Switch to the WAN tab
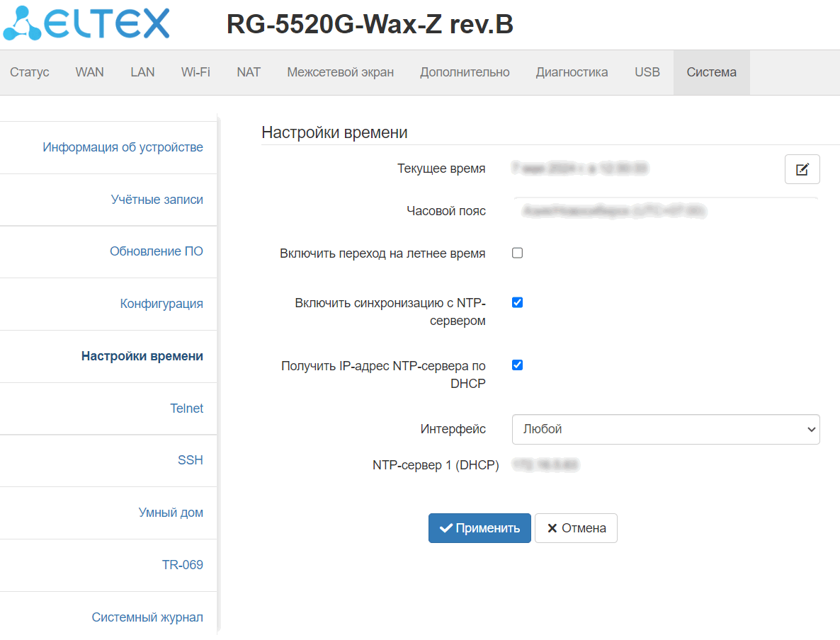This screenshot has width=840, height=640. click(89, 72)
